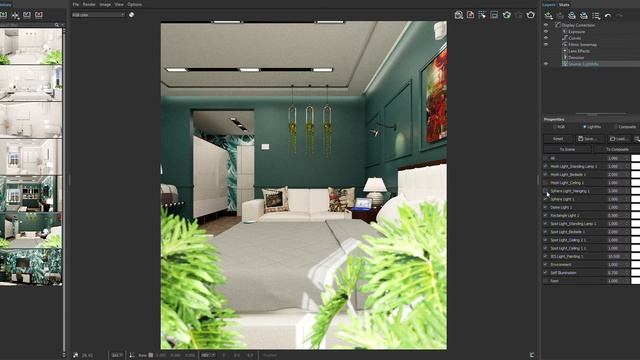The width and height of the screenshot is (640, 360).
Task: Click the A/B compare icon in History
Action: (x=15, y=15)
